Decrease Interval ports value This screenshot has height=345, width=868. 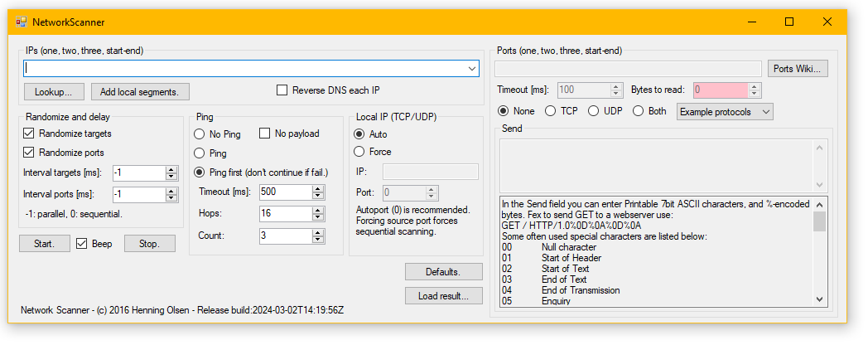172,198
